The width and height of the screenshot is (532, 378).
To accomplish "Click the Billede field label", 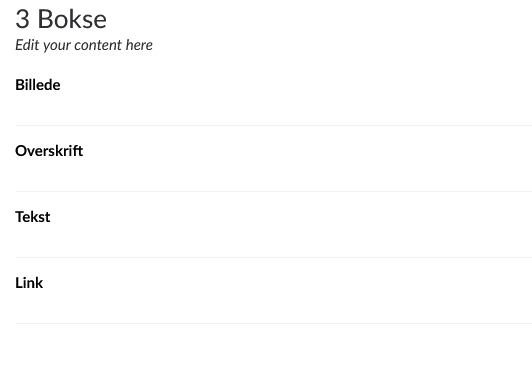I will 38,85.
